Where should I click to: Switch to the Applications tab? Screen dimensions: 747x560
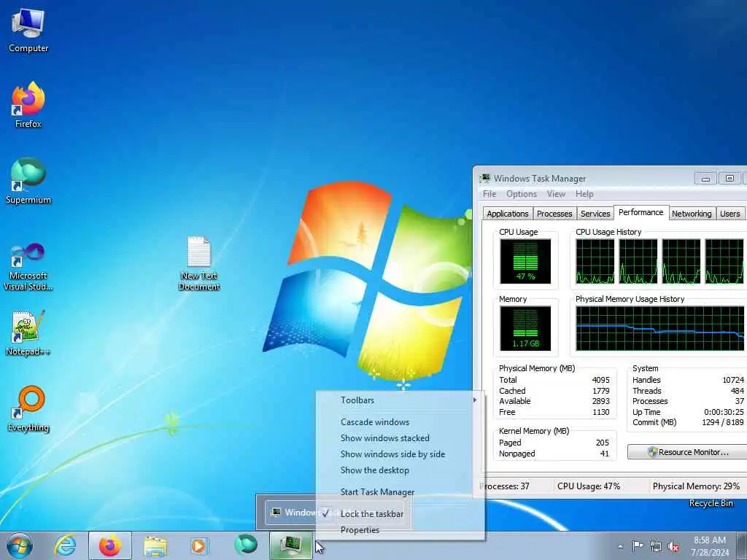coord(508,214)
